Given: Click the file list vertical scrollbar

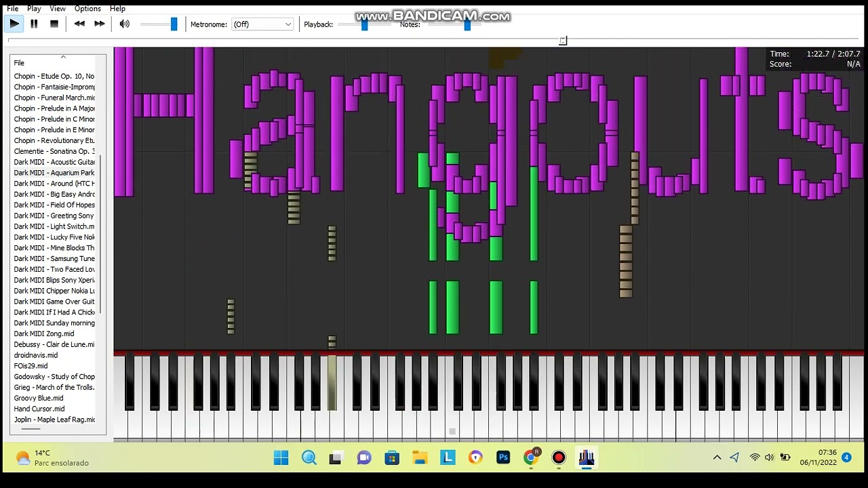Looking at the screenshot, I should coord(101,235).
